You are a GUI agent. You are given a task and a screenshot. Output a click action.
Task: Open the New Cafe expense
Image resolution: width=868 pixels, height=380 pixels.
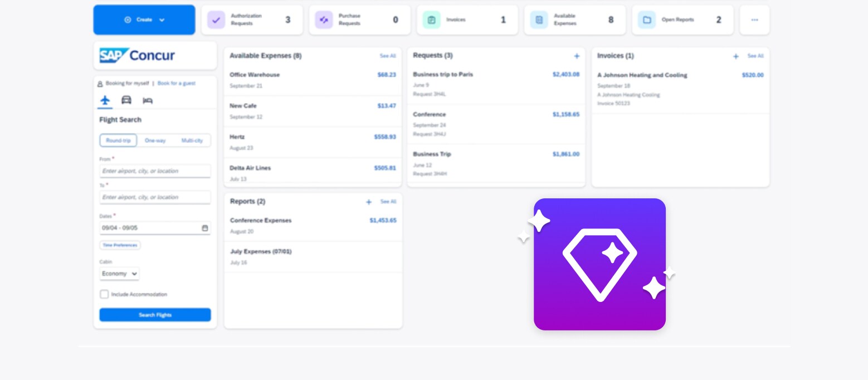[313, 111]
